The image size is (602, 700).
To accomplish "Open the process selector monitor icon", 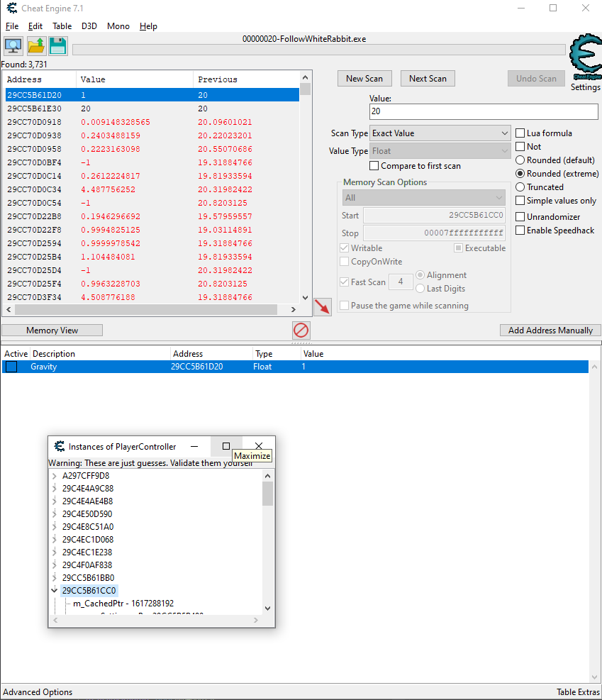I will pos(13,45).
